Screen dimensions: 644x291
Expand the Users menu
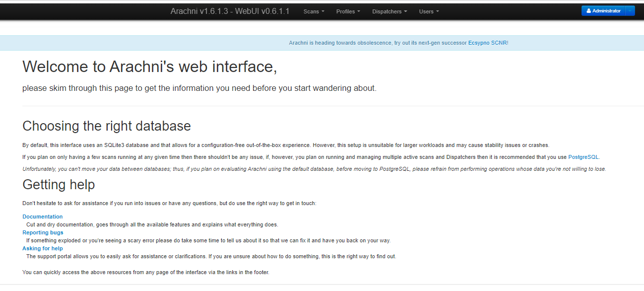click(429, 11)
